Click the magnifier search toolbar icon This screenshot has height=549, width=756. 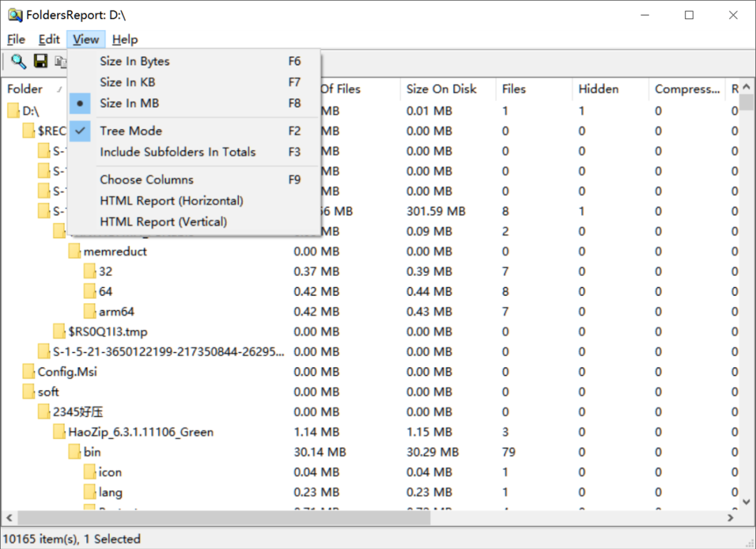[x=18, y=62]
